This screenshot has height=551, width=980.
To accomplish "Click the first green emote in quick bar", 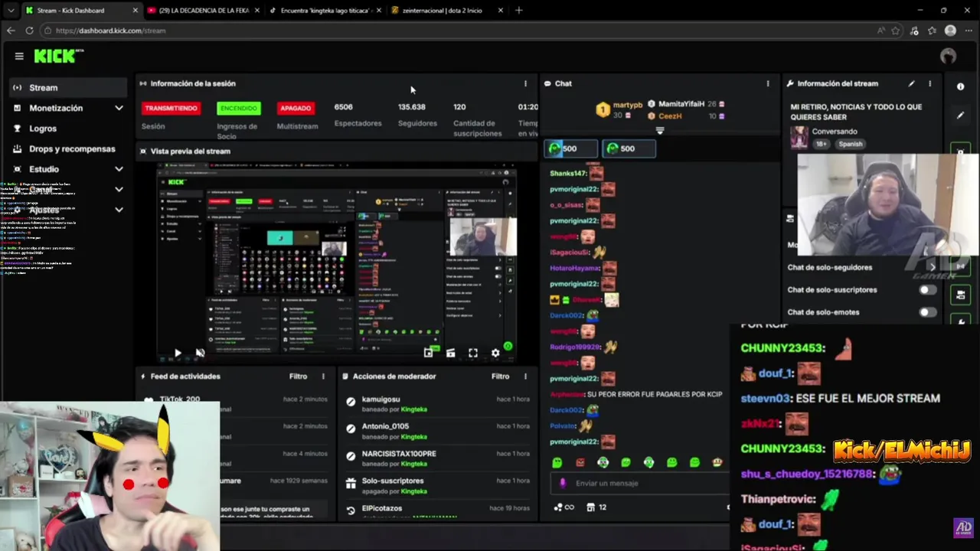I will tap(557, 462).
